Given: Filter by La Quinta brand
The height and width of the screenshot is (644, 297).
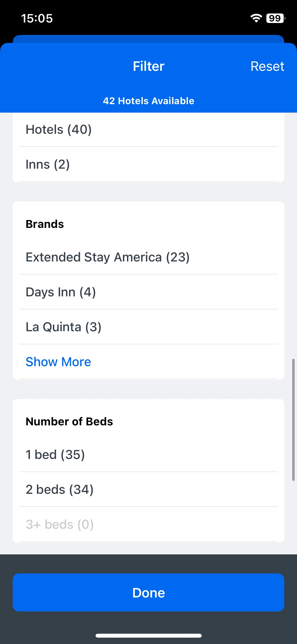Looking at the screenshot, I should point(148,327).
